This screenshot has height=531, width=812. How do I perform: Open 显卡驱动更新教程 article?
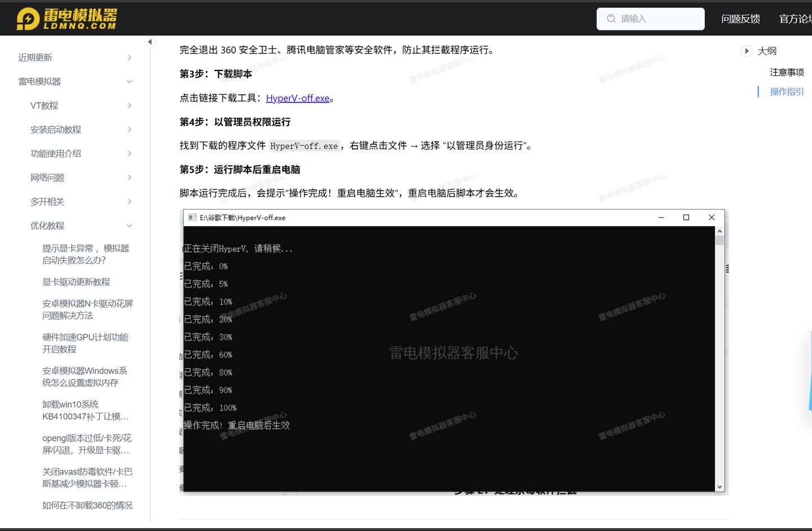(x=76, y=282)
